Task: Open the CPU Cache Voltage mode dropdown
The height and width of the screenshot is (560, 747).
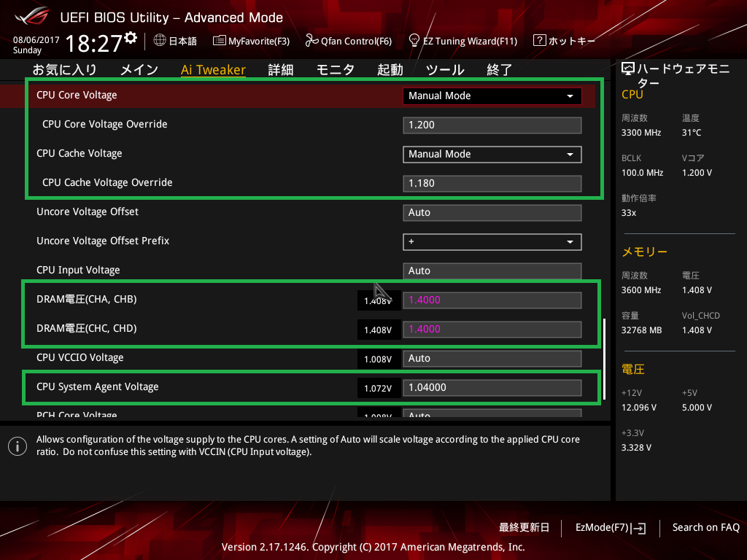Action: [492, 155]
